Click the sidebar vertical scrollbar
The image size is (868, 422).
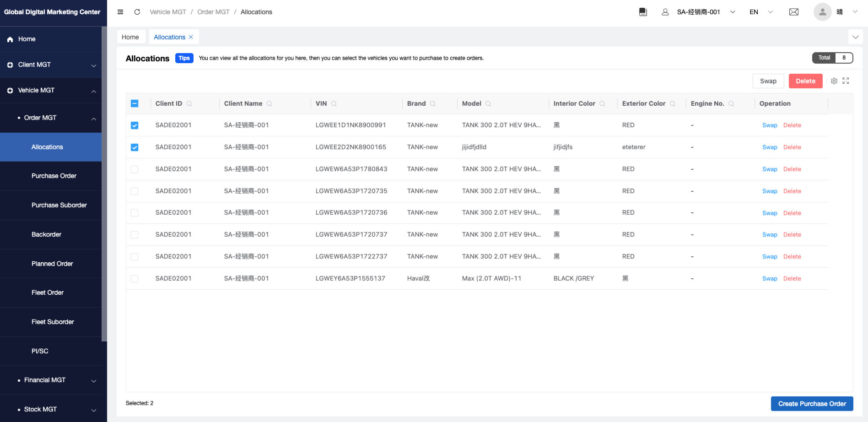(x=104, y=183)
